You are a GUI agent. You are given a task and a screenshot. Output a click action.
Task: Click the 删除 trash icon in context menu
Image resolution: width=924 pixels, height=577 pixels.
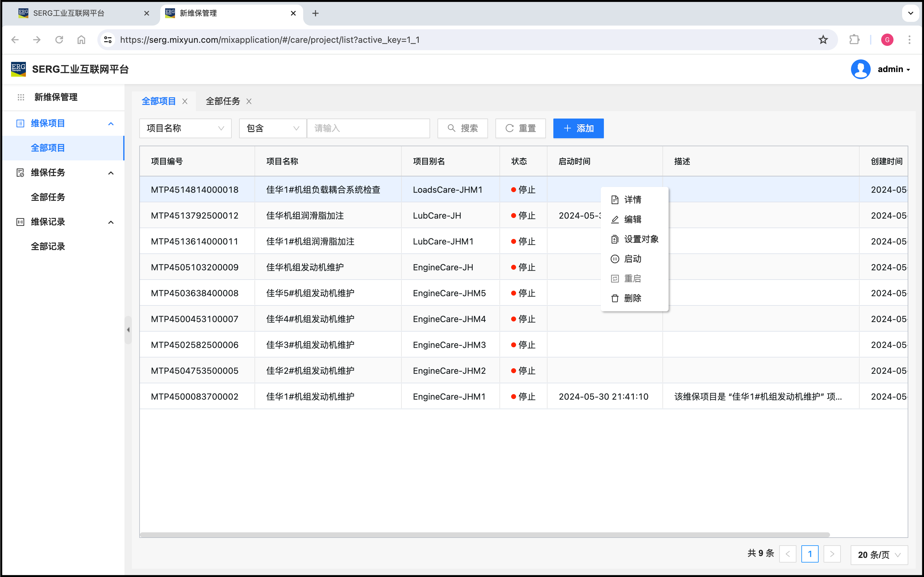point(615,298)
